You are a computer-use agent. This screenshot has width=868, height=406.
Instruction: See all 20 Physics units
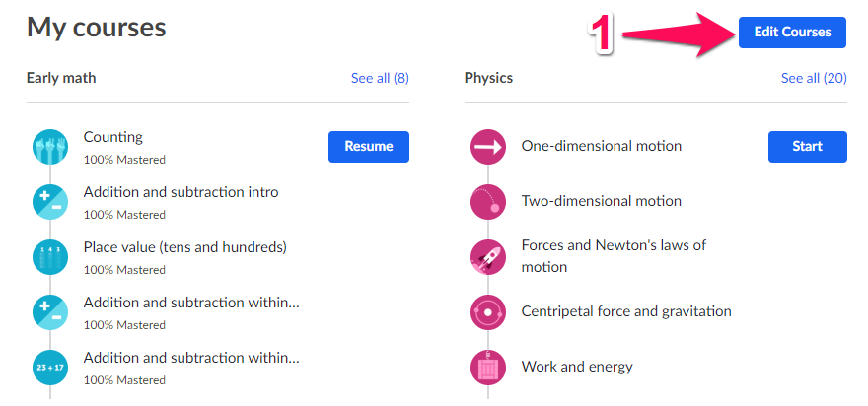click(x=814, y=78)
